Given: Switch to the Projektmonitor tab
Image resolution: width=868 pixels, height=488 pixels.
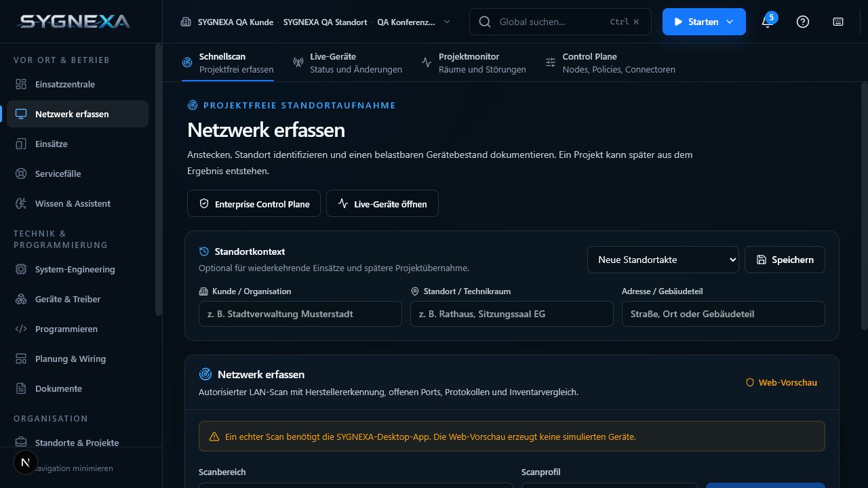Looking at the screenshot, I should pyautogui.click(x=473, y=62).
